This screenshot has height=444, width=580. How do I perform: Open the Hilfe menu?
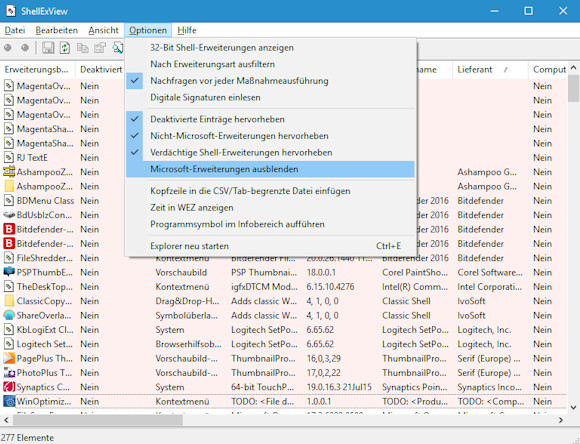point(187,30)
